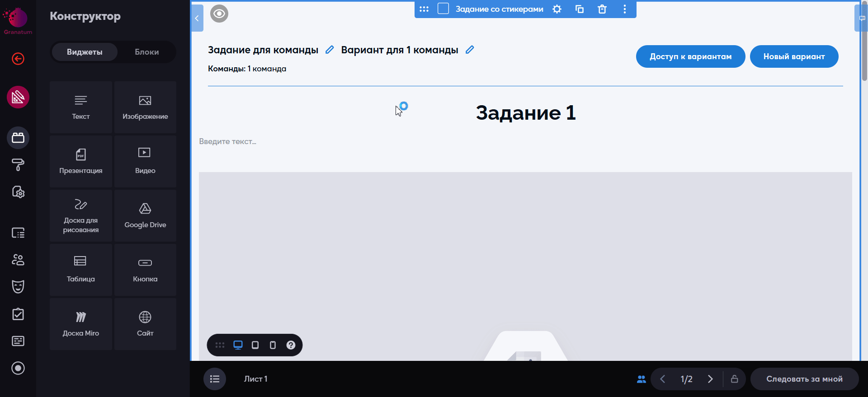Select the Виджеты tab
The height and width of the screenshot is (397, 868).
point(85,52)
